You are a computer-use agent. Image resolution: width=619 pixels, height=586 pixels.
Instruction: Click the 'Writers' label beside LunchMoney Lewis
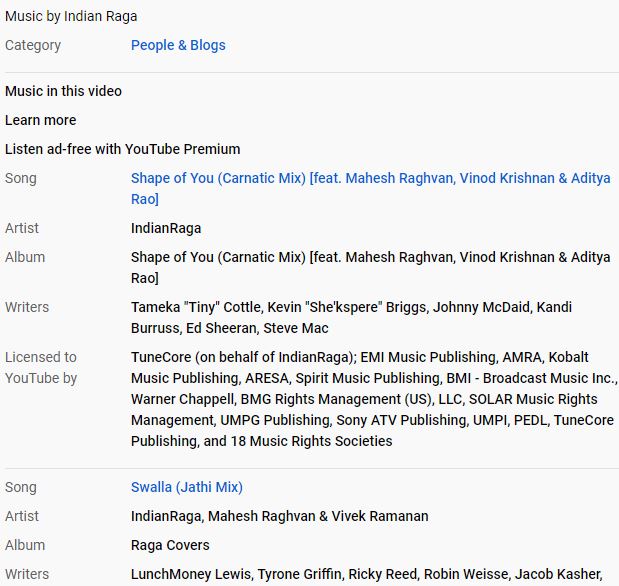pyautogui.click(x=27, y=574)
